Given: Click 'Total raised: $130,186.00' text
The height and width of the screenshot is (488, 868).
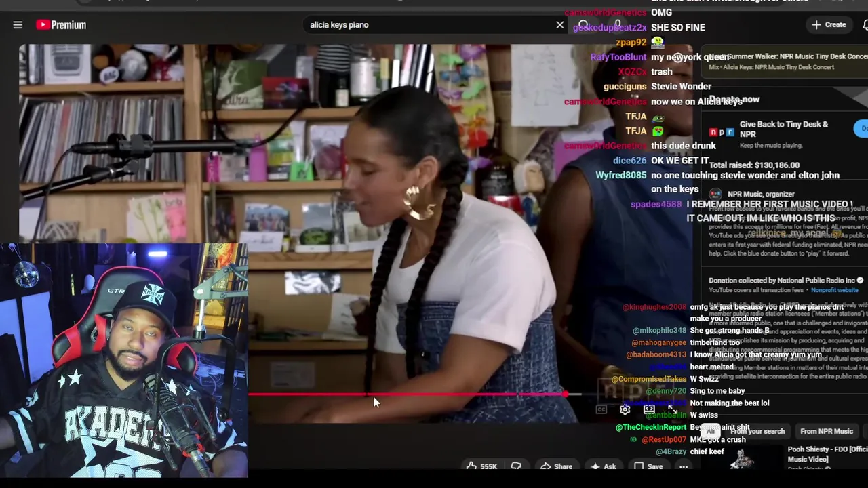Looking at the screenshot, I should click(x=754, y=165).
